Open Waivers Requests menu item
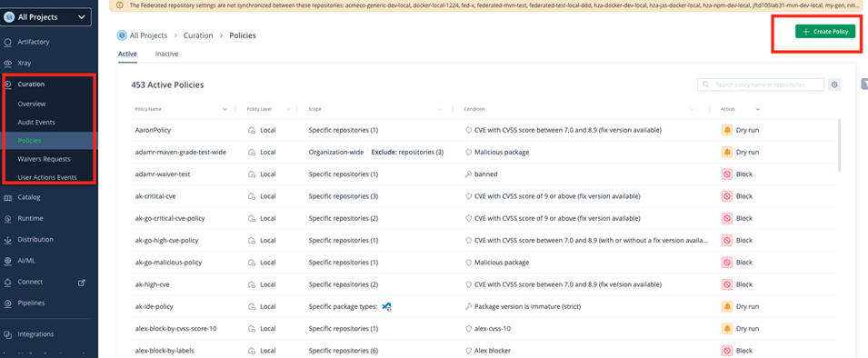 click(x=44, y=159)
